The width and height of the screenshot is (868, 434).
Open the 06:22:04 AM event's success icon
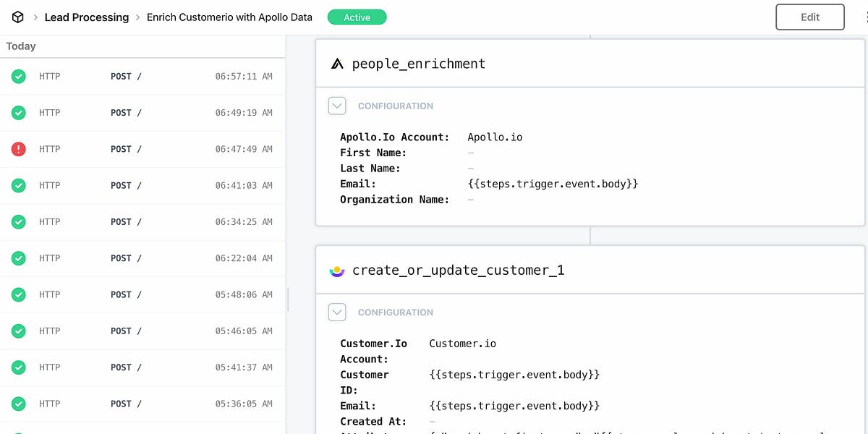point(19,258)
